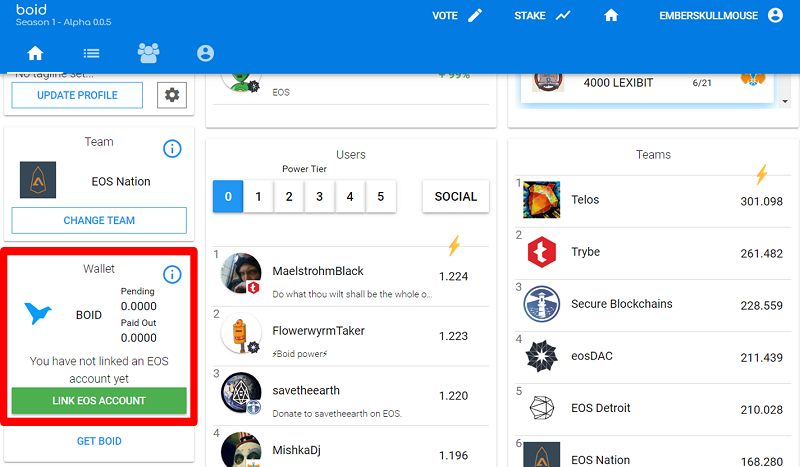Click the SOCIAL button
Screen dimensions: 800x467
(x=456, y=196)
